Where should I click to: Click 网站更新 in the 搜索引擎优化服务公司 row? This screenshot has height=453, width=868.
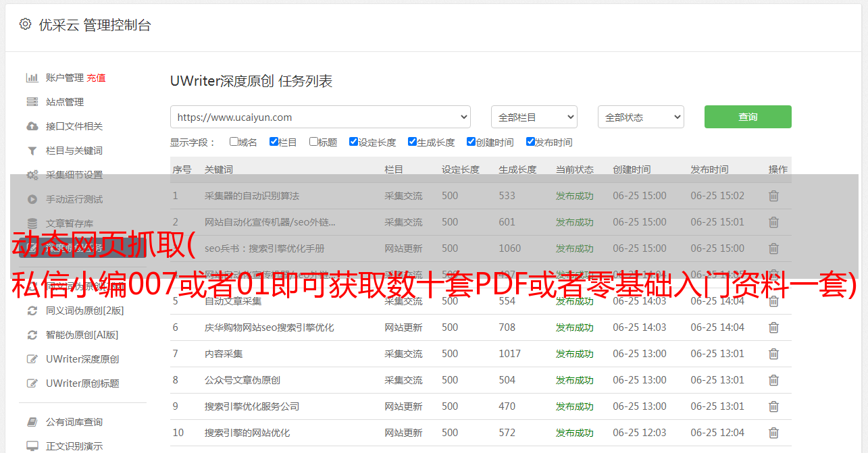click(403, 406)
